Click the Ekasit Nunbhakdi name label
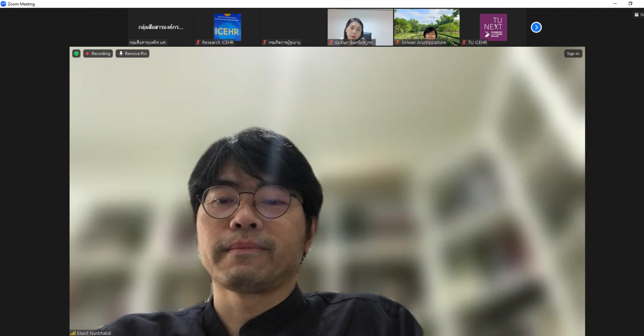 [x=94, y=333]
